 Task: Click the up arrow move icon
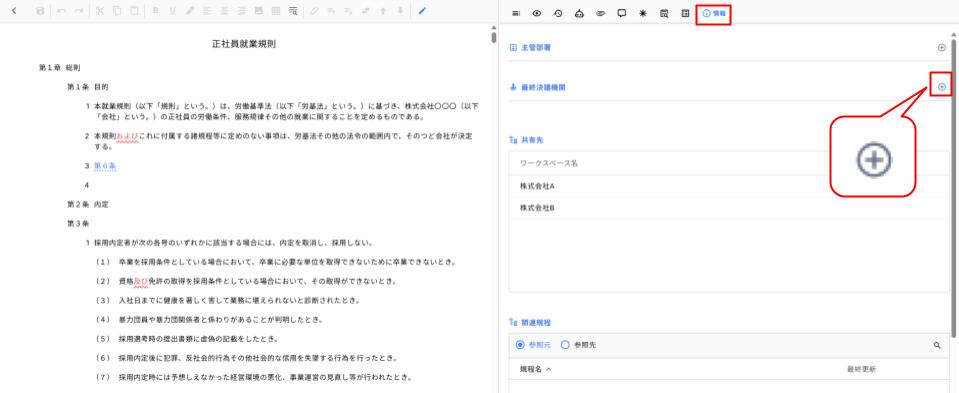(x=383, y=11)
